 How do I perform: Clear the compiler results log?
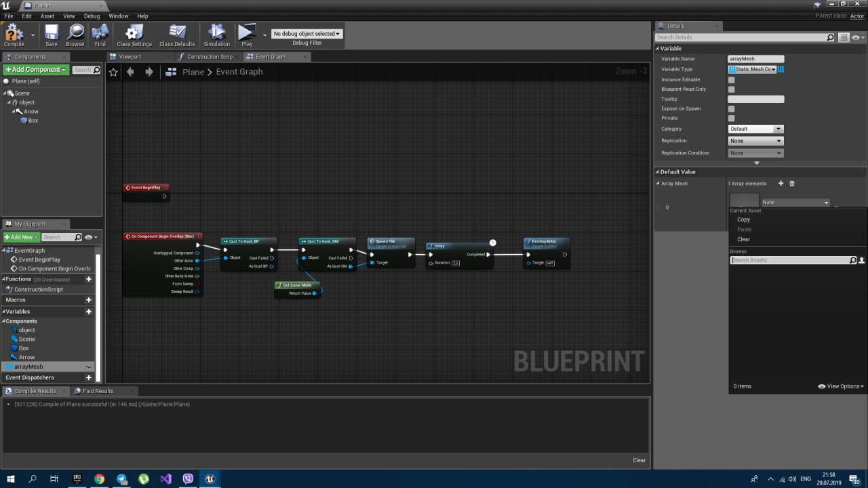pyautogui.click(x=639, y=460)
